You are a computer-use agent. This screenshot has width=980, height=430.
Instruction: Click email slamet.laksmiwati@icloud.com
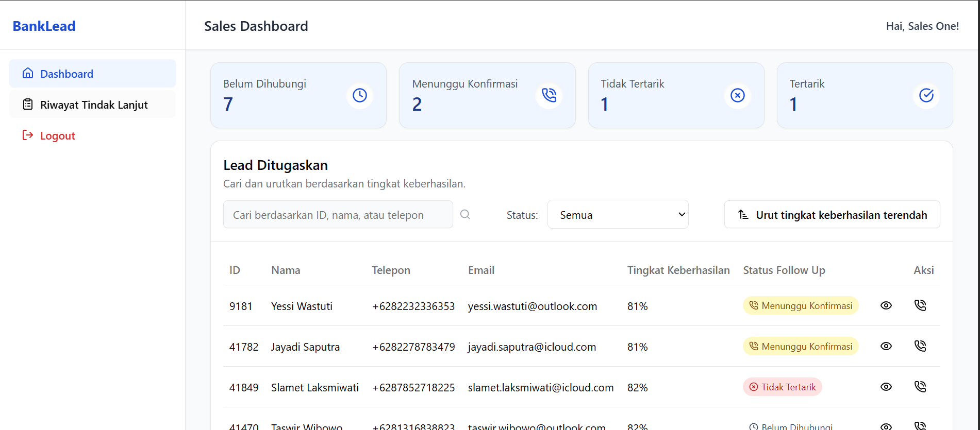point(541,387)
